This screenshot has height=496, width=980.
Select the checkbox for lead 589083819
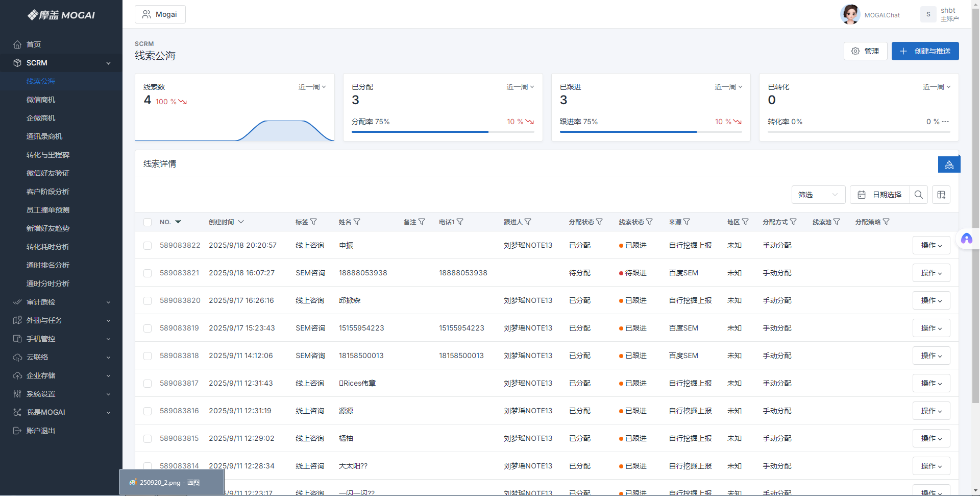(148, 328)
